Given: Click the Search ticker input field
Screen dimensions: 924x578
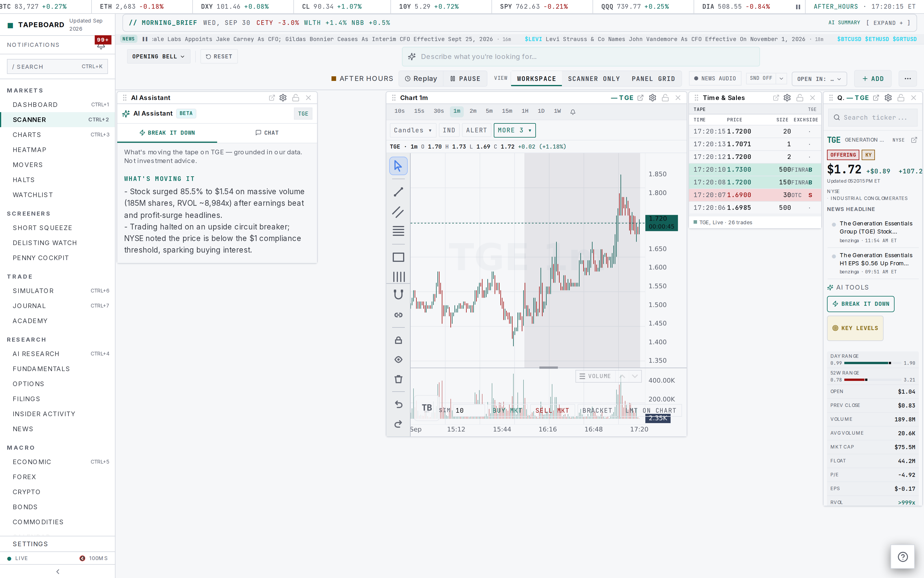Looking at the screenshot, I should pos(872,118).
